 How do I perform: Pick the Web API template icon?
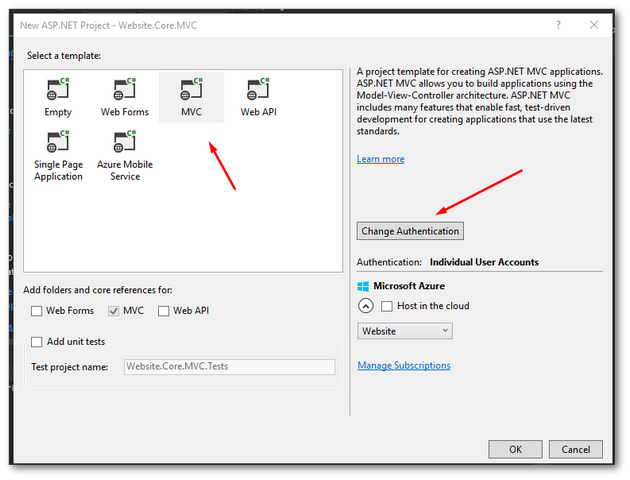[257, 91]
